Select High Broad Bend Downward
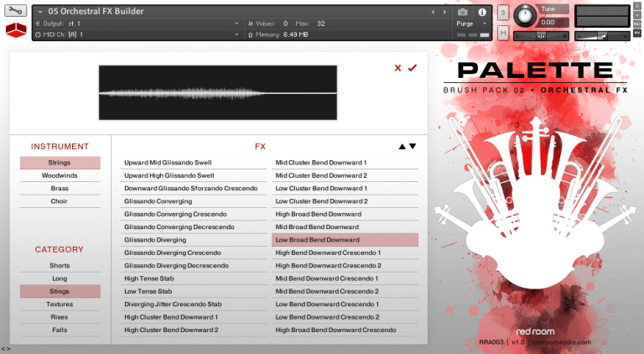Screen dimensions: 644x354 tap(345, 214)
